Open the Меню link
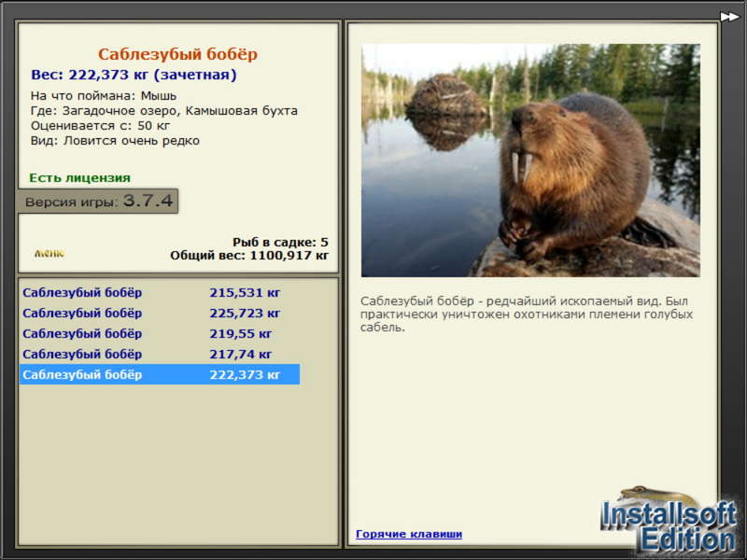 click(x=49, y=253)
